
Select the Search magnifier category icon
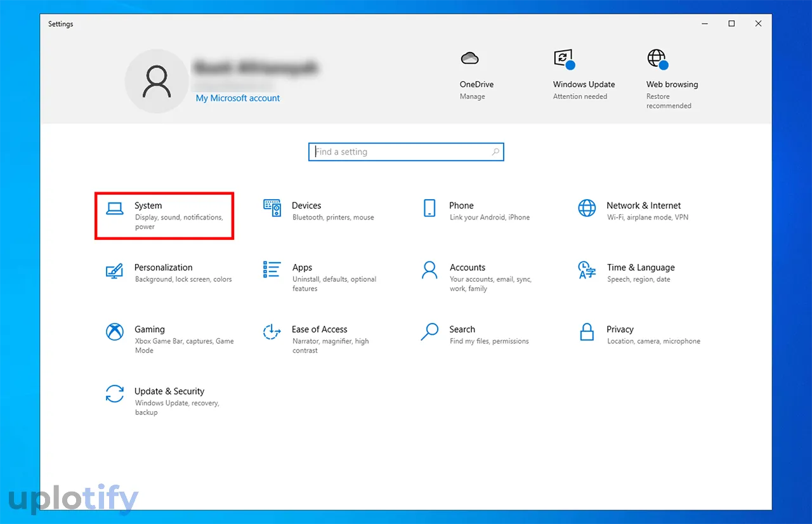coord(429,332)
